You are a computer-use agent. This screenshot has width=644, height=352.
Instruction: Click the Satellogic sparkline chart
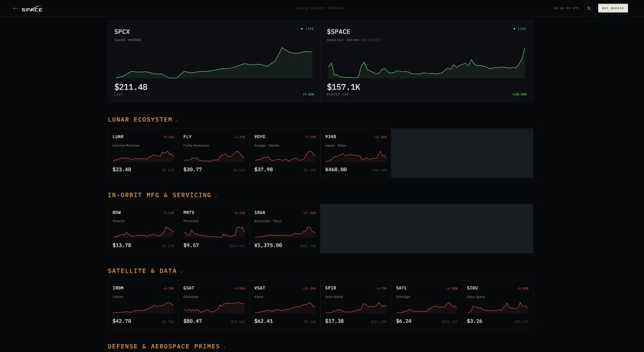[427, 307]
